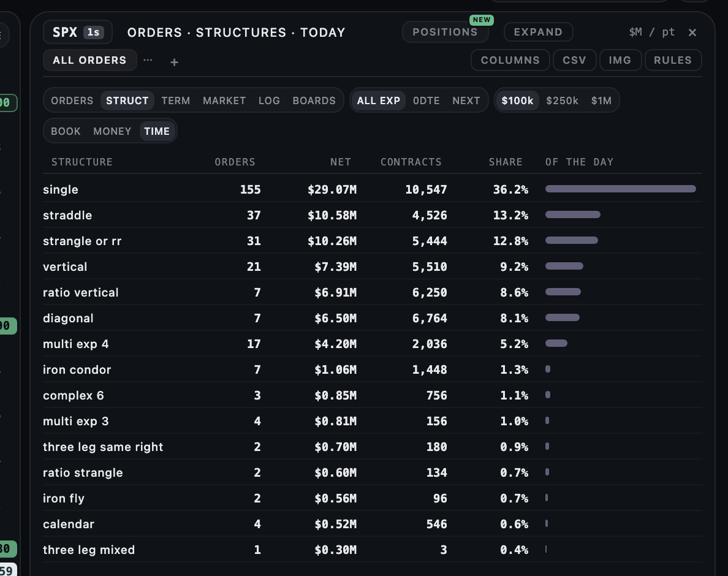Select the multi exp 4 row
The height and width of the screenshot is (576, 728).
(x=373, y=344)
